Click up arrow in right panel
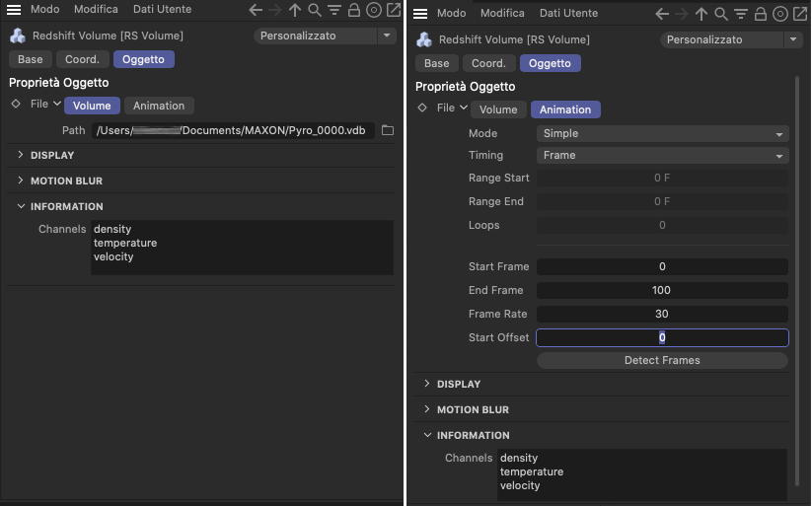Screen dimensions: 812x506 click(x=701, y=14)
